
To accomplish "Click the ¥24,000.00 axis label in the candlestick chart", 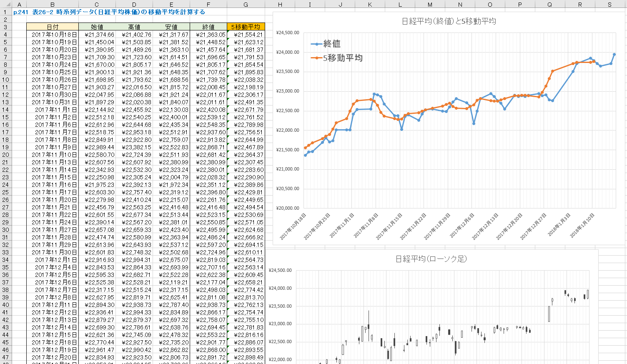I will (x=280, y=288).
